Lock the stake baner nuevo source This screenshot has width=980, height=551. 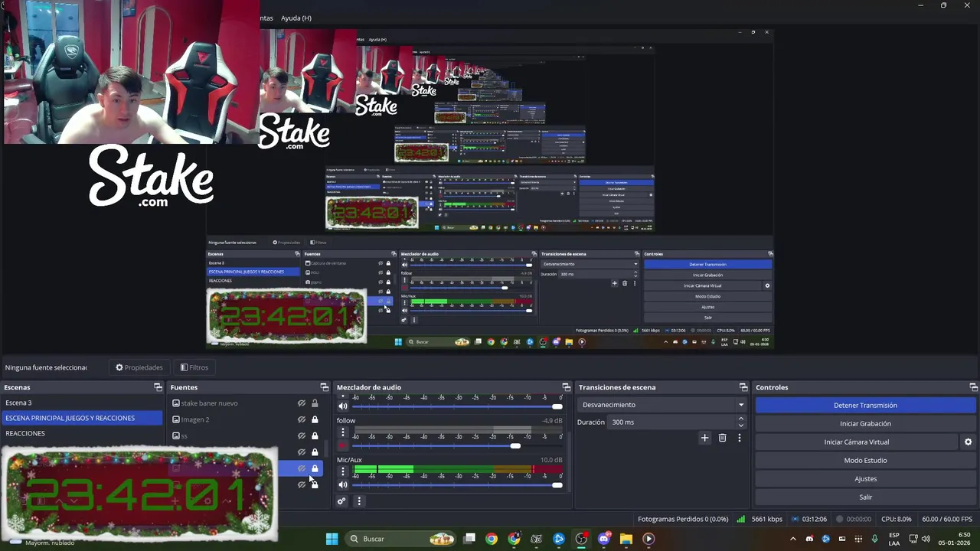pos(315,403)
